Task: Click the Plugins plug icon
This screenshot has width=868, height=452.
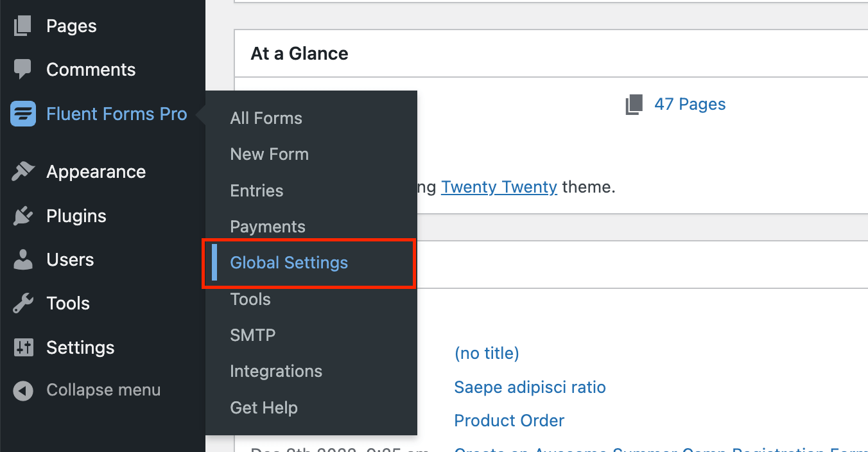Action: 23,216
